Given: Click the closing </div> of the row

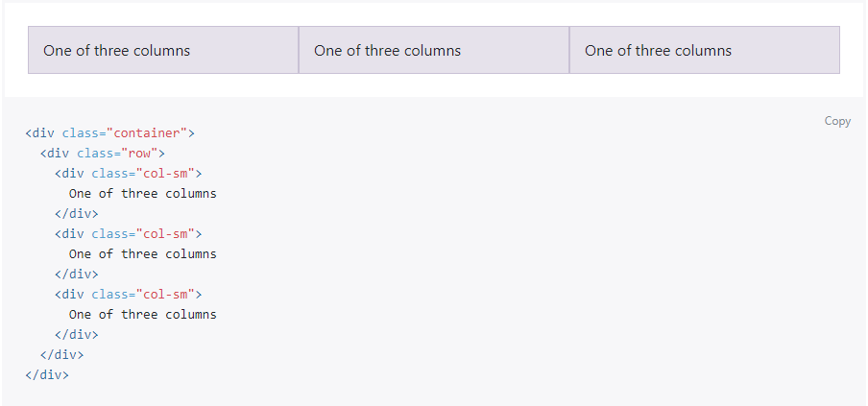Looking at the screenshot, I should point(61,355).
